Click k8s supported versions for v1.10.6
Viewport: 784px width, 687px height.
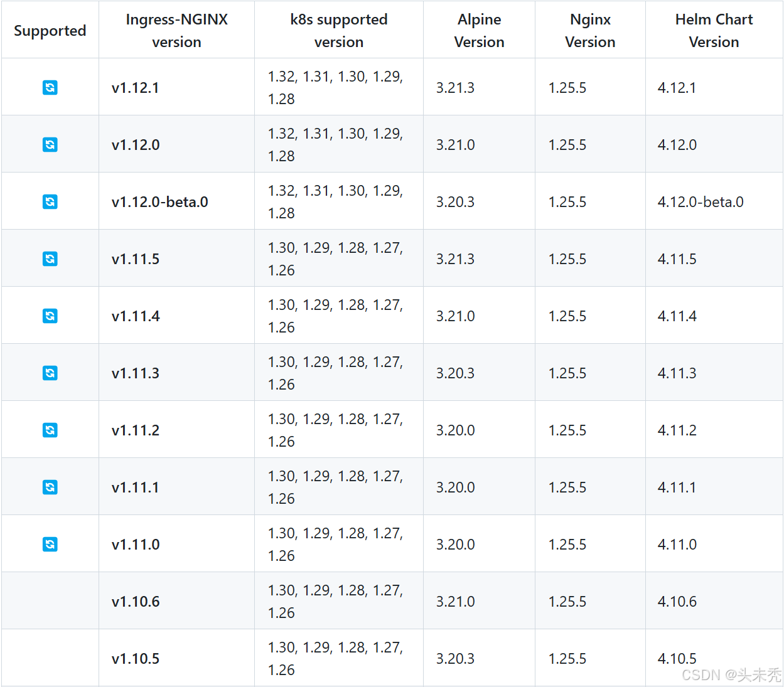[x=335, y=602]
